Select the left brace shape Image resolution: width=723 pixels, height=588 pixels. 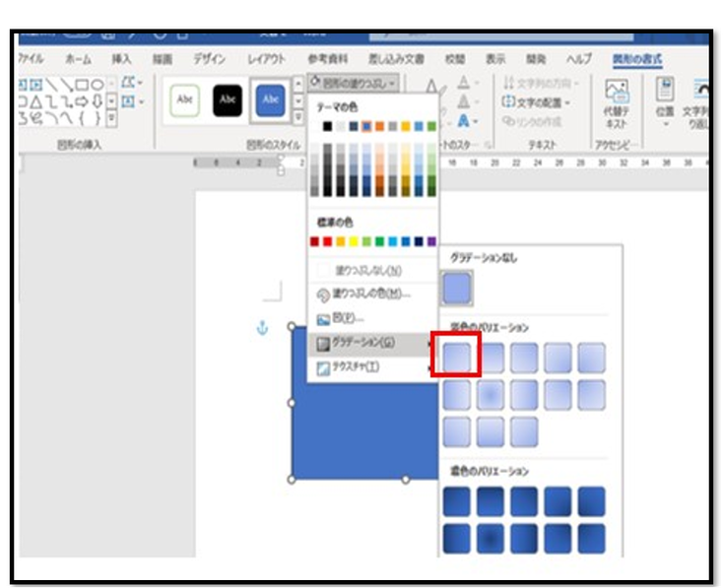pos(82,118)
